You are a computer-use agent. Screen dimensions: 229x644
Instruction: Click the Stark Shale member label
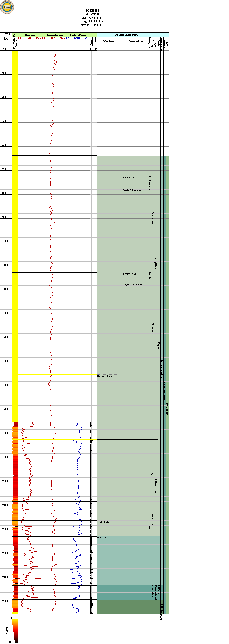(103, 522)
